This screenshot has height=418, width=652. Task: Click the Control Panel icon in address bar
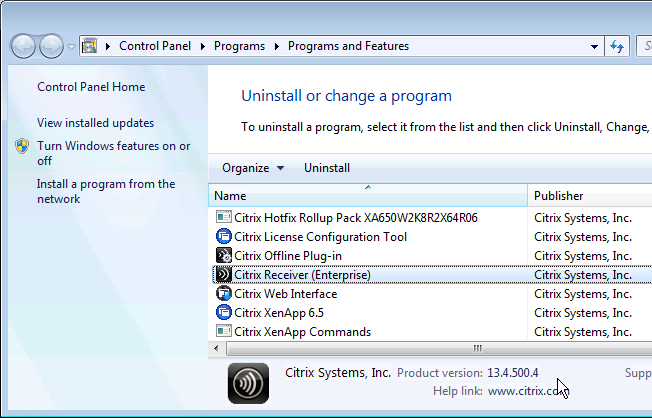click(89, 46)
